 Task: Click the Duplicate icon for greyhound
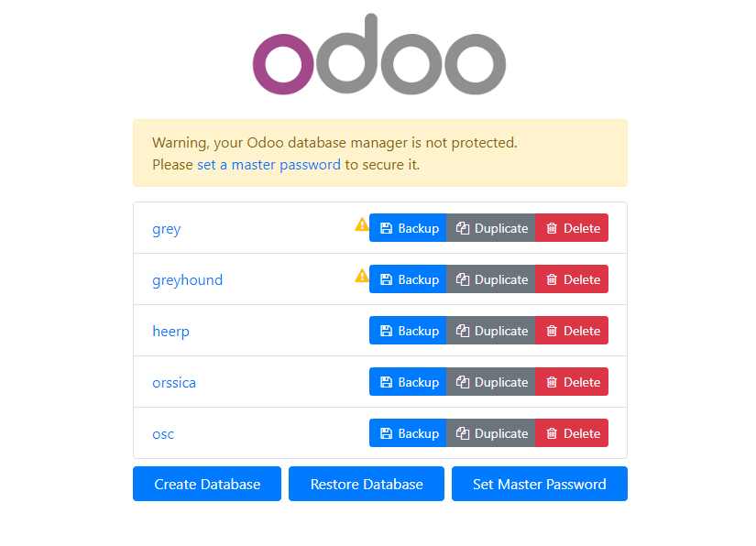pos(463,279)
